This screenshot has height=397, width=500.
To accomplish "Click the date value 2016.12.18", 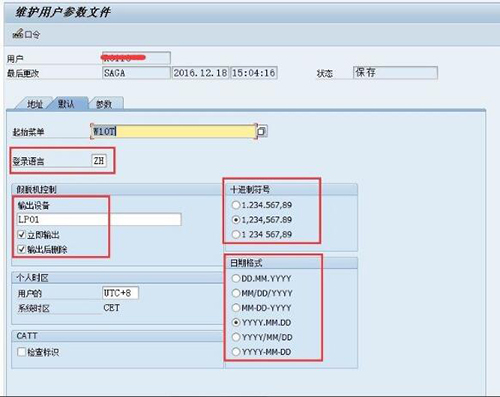I will coord(200,73).
